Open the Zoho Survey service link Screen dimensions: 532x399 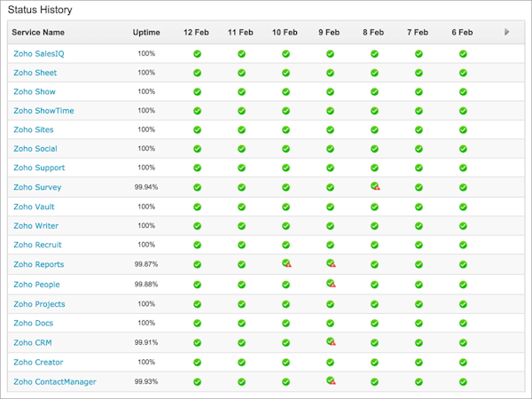37,187
